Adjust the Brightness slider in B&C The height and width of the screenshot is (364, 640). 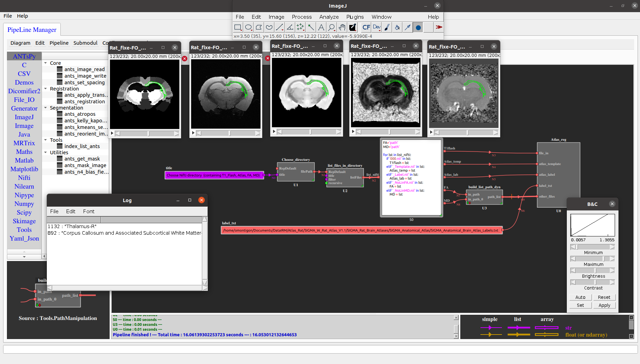(x=592, y=271)
